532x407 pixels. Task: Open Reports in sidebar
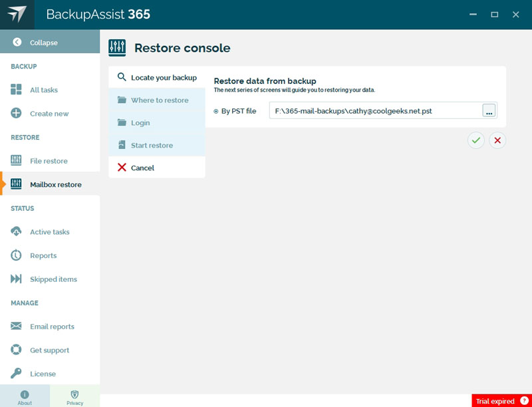click(50, 255)
